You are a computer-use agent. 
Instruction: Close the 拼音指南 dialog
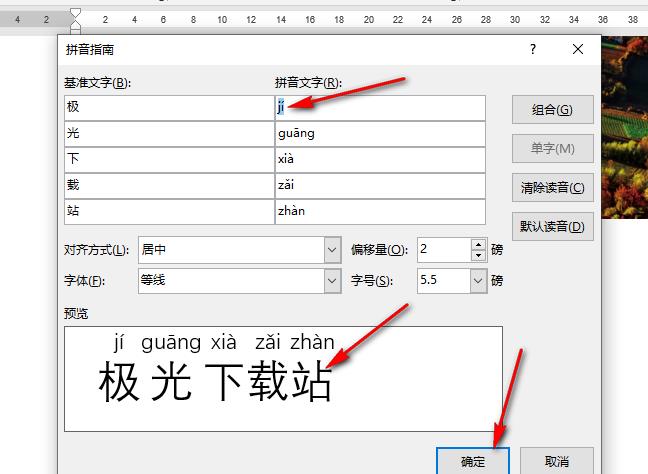578,49
